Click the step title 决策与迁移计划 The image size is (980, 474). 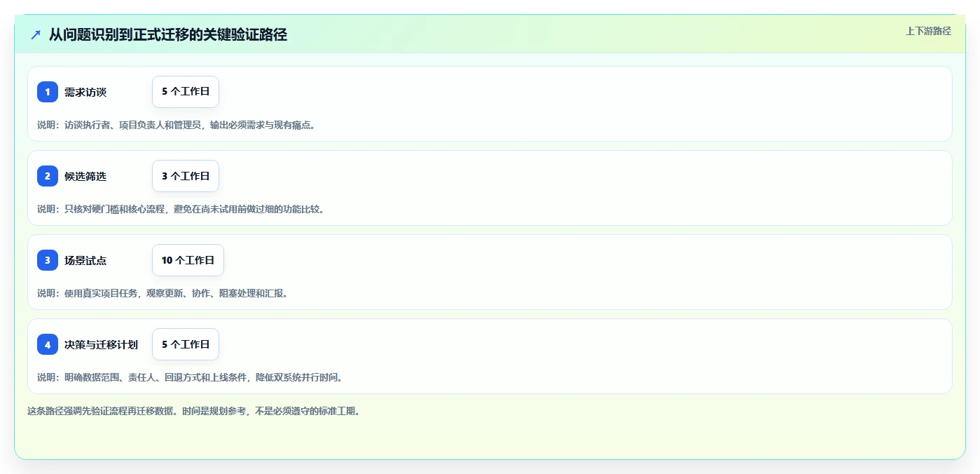coord(101,344)
